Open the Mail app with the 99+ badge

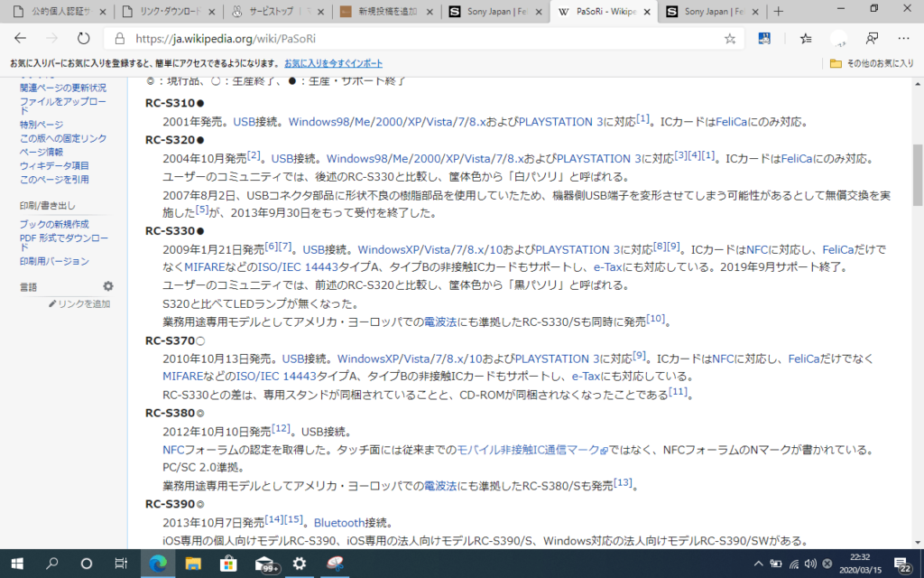click(266, 564)
